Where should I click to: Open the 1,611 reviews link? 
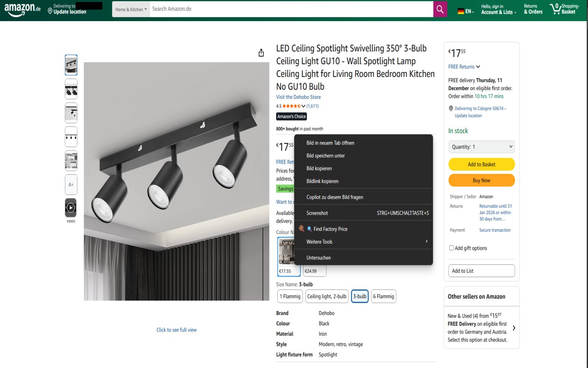point(313,106)
